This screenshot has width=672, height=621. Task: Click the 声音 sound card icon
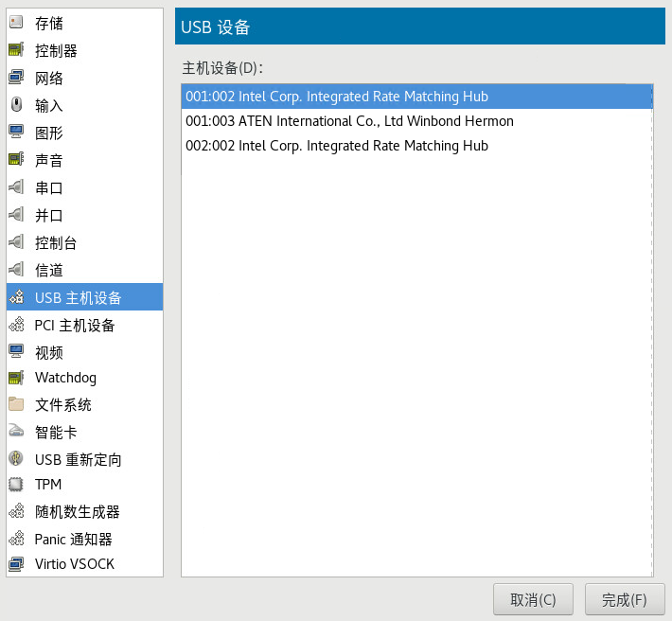[x=16, y=159]
